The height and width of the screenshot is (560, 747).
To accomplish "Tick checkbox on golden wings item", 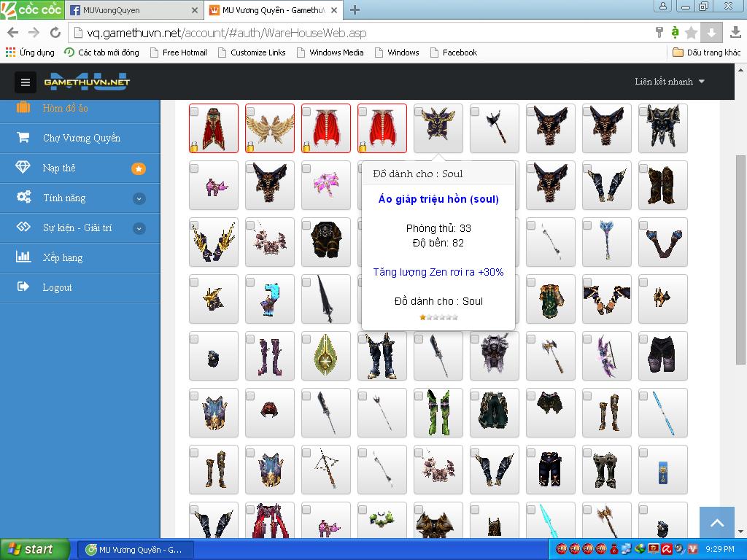I will pos(250,112).
